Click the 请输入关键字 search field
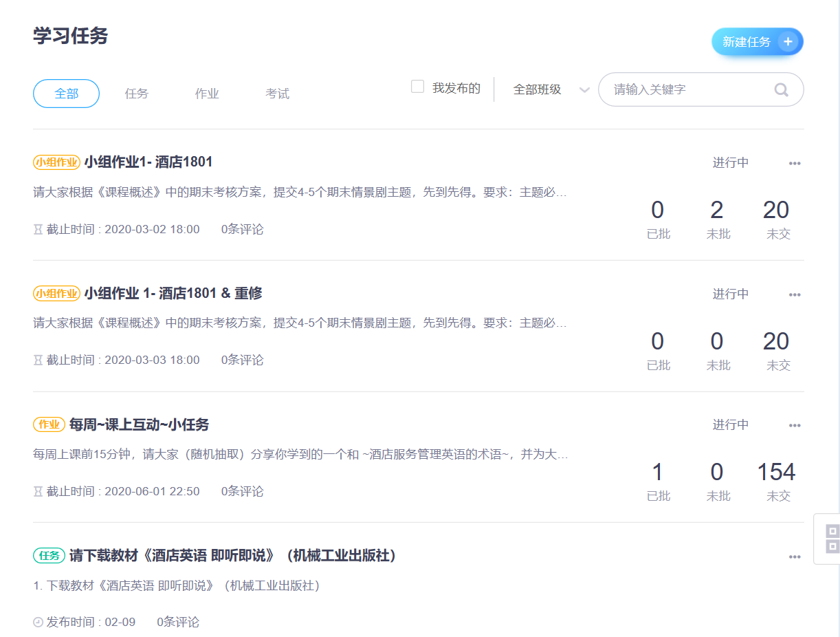 pyautogui.click(x=687, y=89)
